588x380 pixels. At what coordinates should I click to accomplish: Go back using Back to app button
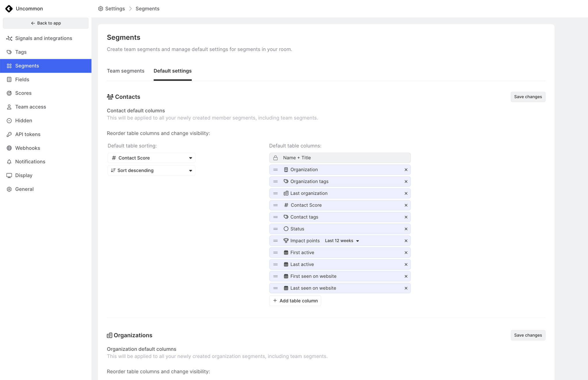(x=46, y=23)
